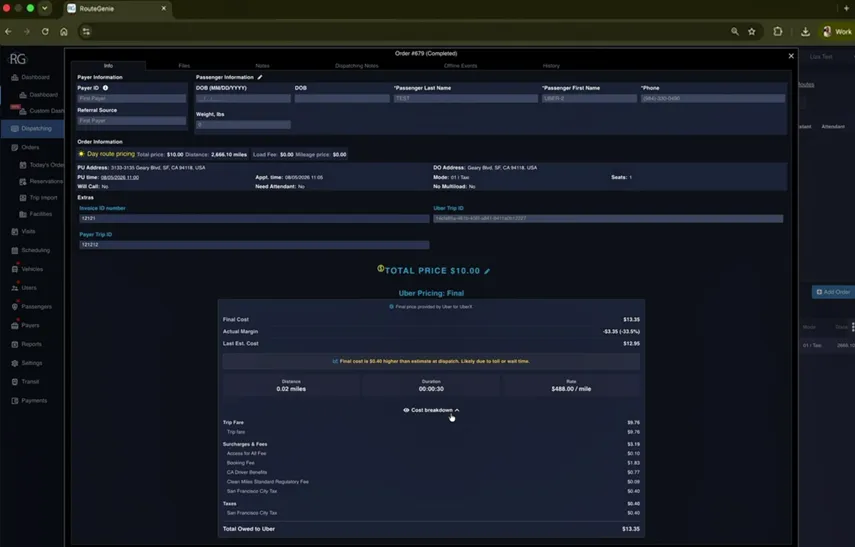Click the Total Owed to Uber row

tap(431, 529)
